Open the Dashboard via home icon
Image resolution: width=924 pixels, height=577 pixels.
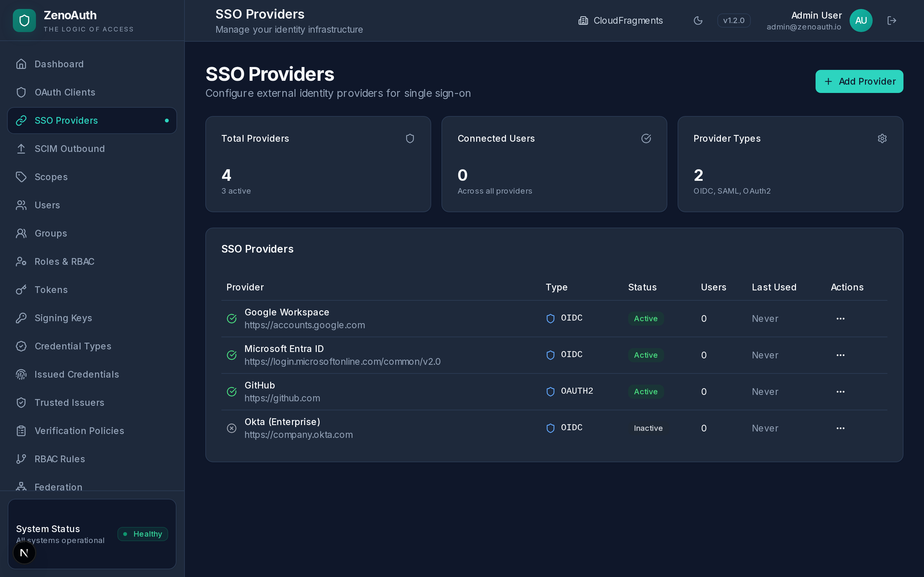tap(21, 64)
